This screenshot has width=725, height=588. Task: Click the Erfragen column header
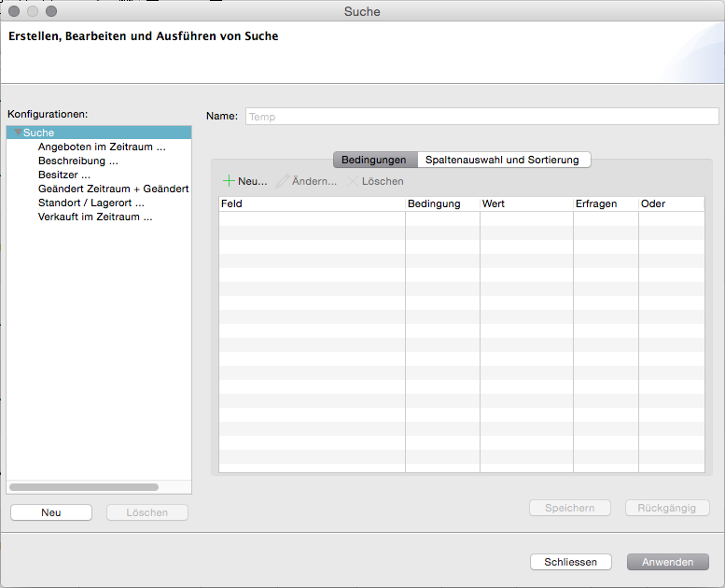[x=606, y=203]
